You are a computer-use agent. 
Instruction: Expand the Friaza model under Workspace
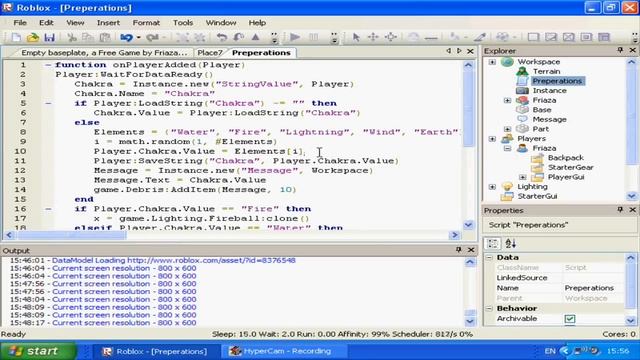(507, 100)
